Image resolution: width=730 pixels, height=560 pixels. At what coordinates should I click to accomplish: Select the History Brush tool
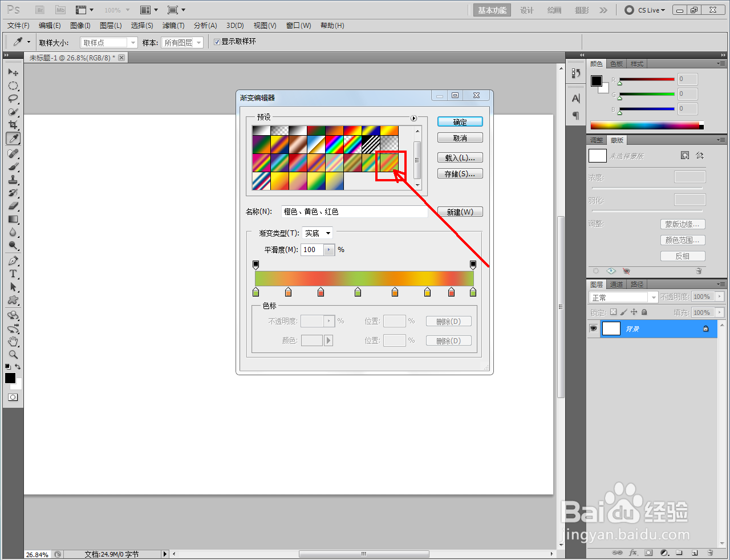point(13,193)
